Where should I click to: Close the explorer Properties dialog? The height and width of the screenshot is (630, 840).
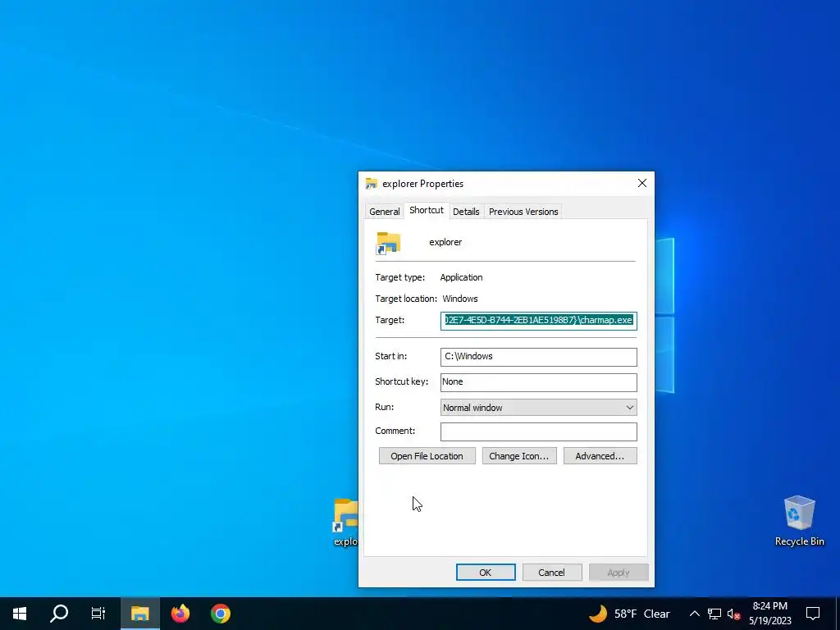tap(641, 183)
